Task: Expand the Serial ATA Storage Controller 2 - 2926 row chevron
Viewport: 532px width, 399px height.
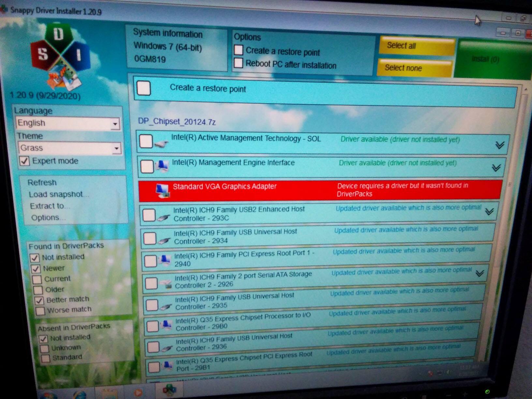Action: coord(480,273)
